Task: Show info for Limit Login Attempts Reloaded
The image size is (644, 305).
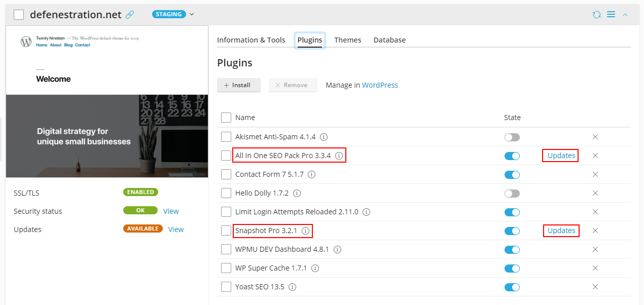Action: click(367, 212)
